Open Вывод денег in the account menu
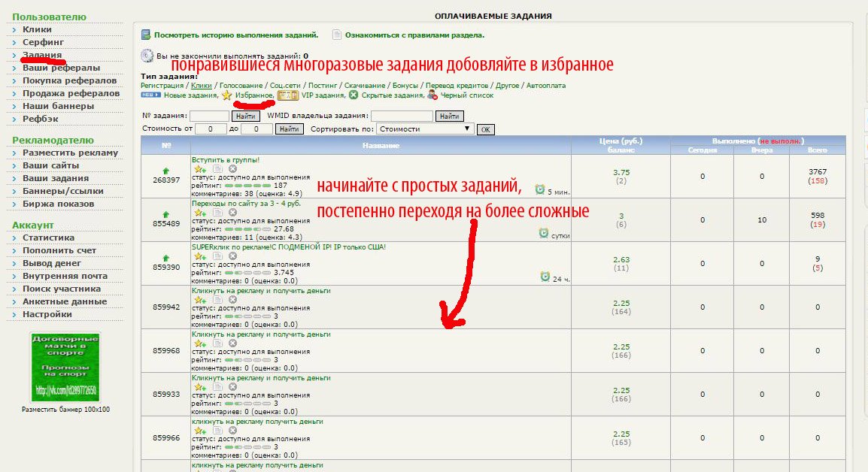This screenshot has height=472, width=868. pos(51,263)
